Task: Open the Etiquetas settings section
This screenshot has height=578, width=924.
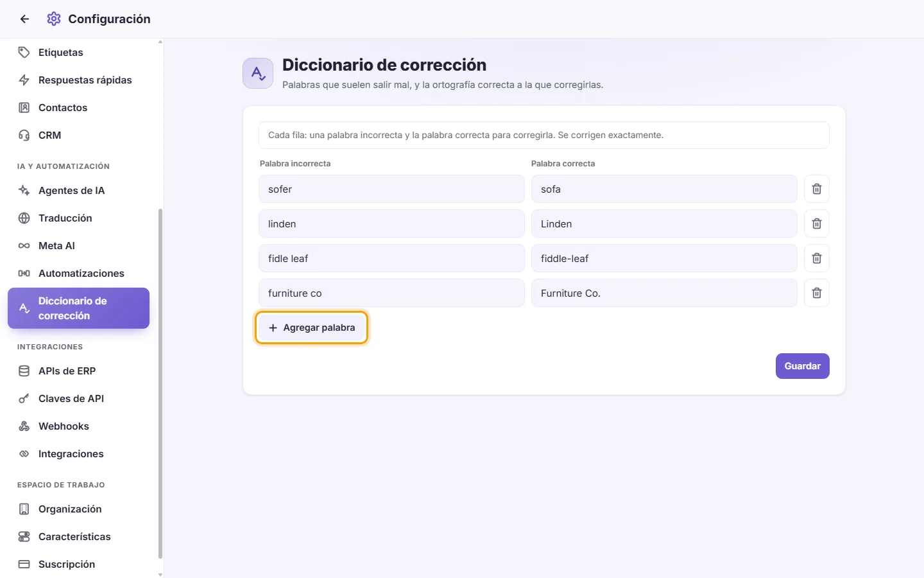Action: click(78, 53)
